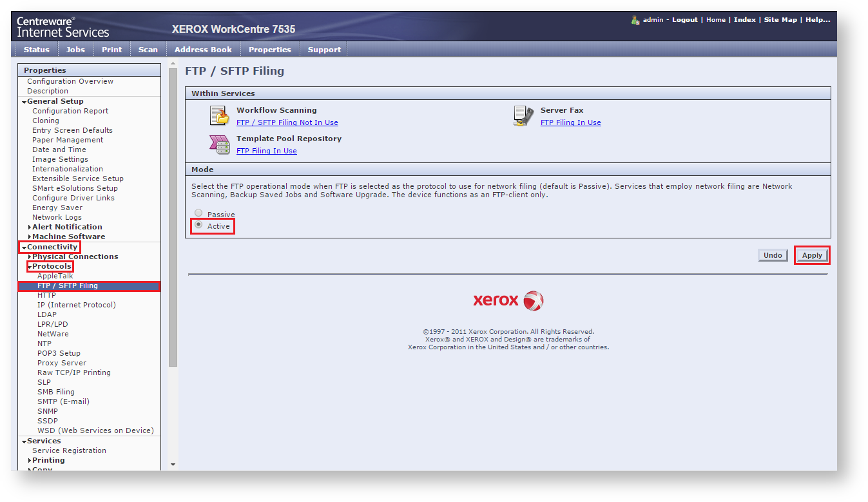Viewport: 868px width, 502px height.
Task: Collapse the Connectivity section
Action: pos(24,247)
